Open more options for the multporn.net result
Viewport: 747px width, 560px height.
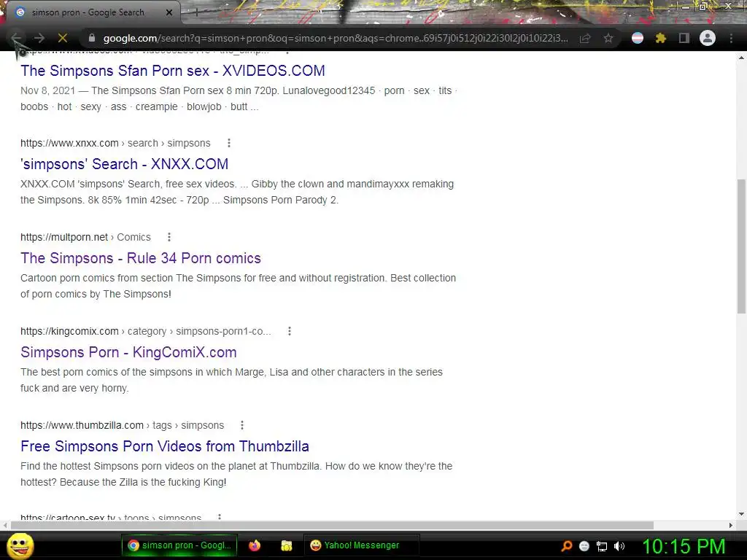point(169,237)
